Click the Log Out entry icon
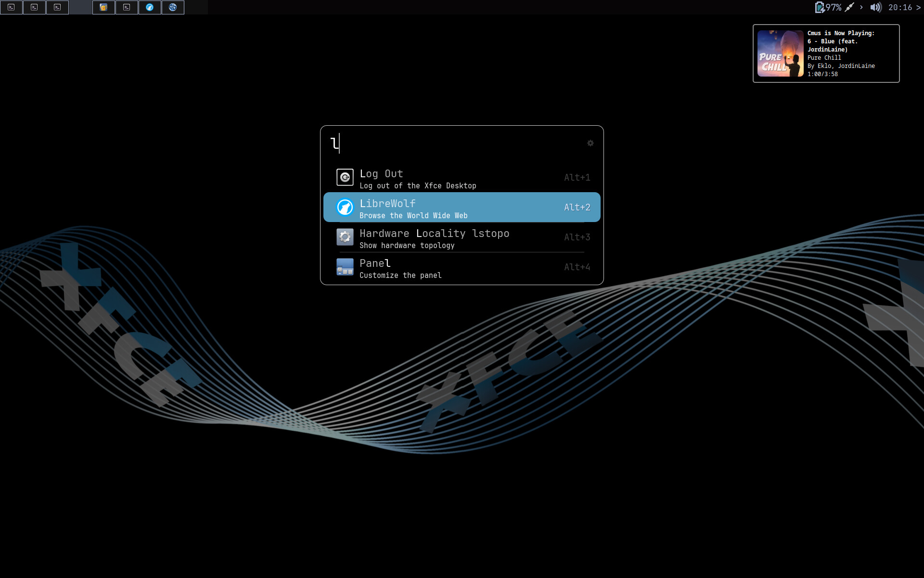Viewport: 924px width, 578px height. [345, 177]
